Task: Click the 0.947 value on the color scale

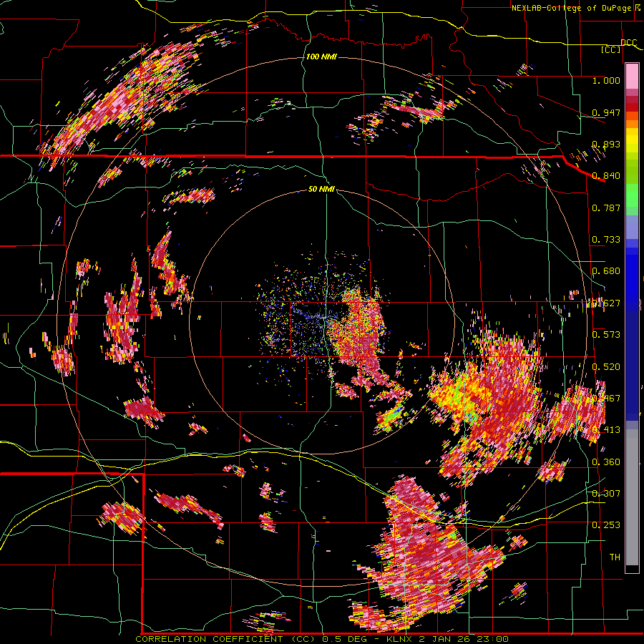Action: (x=606, y=112)
